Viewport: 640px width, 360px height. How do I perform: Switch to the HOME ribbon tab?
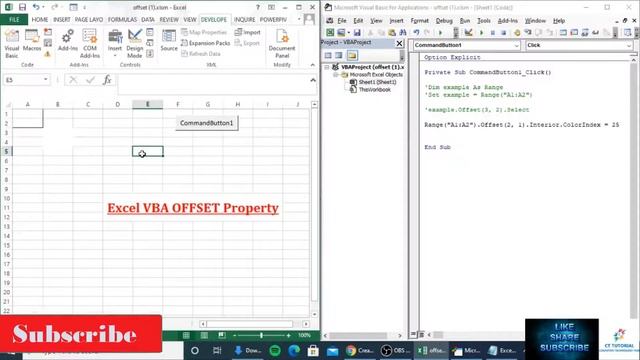pyautogui.click(x=40, y=20)
